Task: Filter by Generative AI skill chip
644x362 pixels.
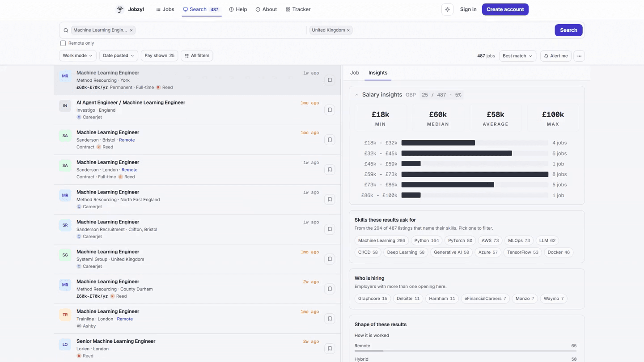Action: pyautogui.click(x=451, y=253)
